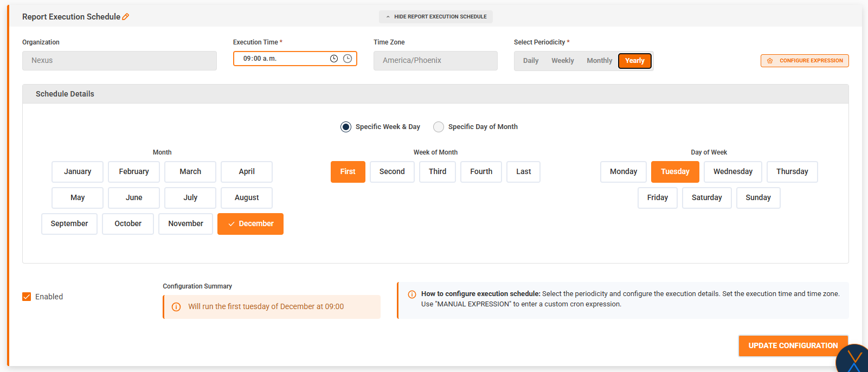The image size is (868, 372).
Task: Switch periodicity to Weekly
Action: (x=562, y=61)
